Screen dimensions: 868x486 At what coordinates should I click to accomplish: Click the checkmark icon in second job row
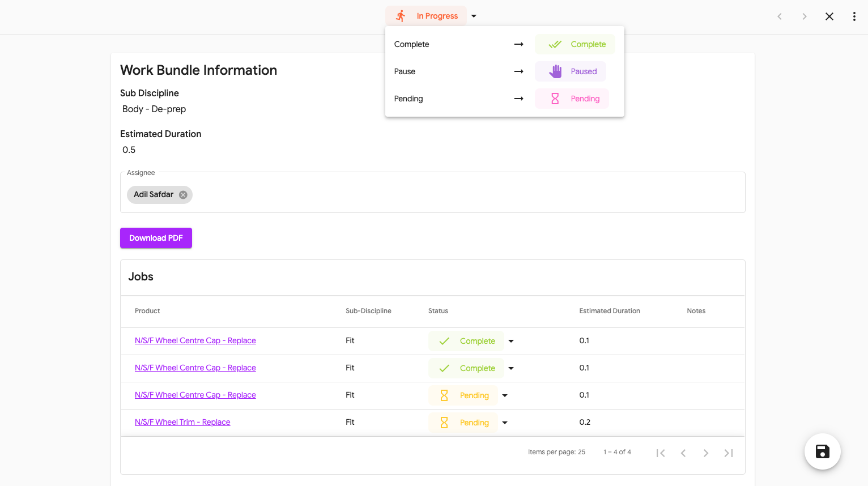[x=444, y=368]
